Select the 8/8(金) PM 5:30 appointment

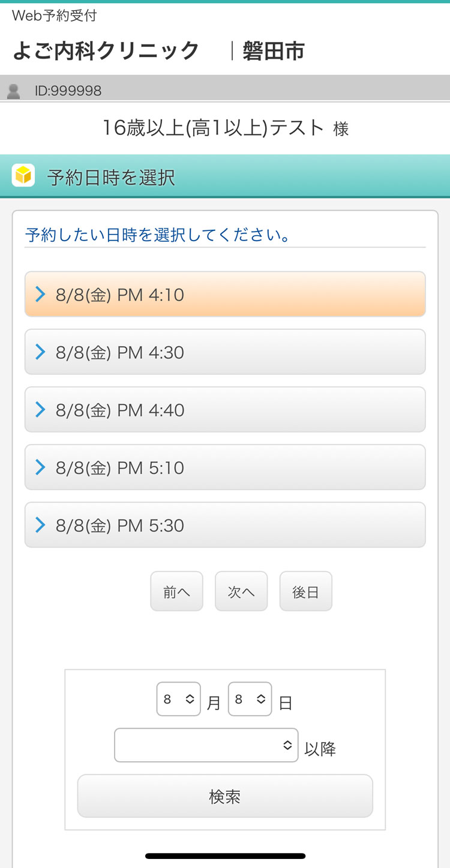coord(225,525)
